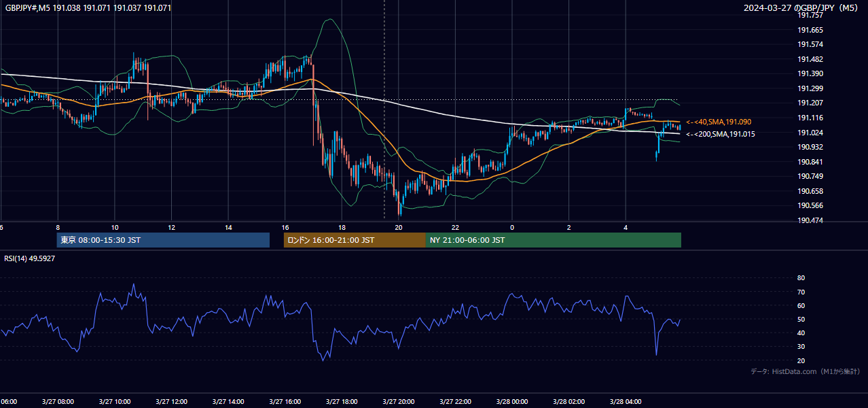868x408 pixels.
Task: Click the 3/27 08:00 bottom date label
Action: tap(58, 402)
